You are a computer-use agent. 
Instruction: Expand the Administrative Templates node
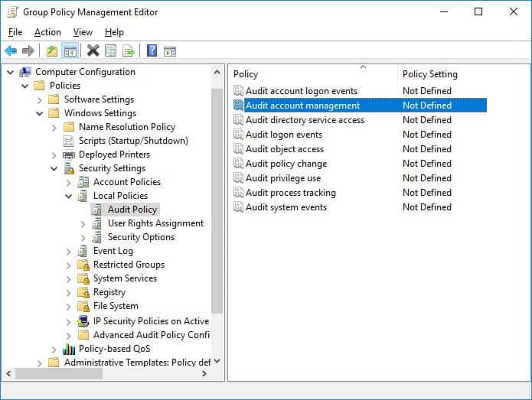pos(39,363)
